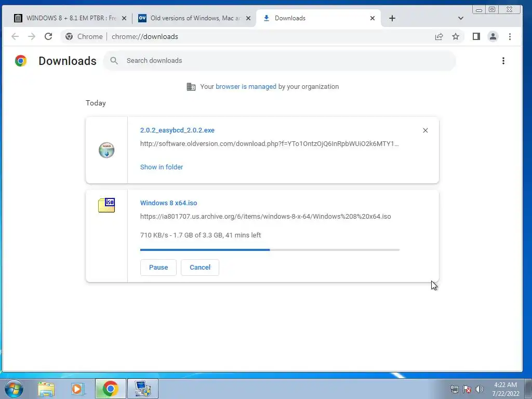The width and height of the screenshot is (532, 399).
Task: Open Action Center flag tray icon
Action: pos(467,389)
